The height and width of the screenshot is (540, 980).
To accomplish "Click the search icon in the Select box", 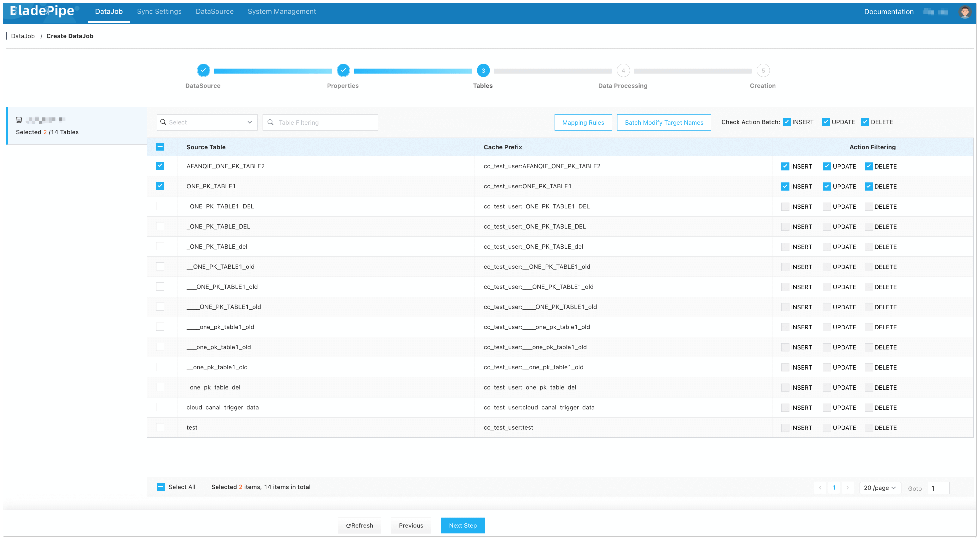I will 163,122.
